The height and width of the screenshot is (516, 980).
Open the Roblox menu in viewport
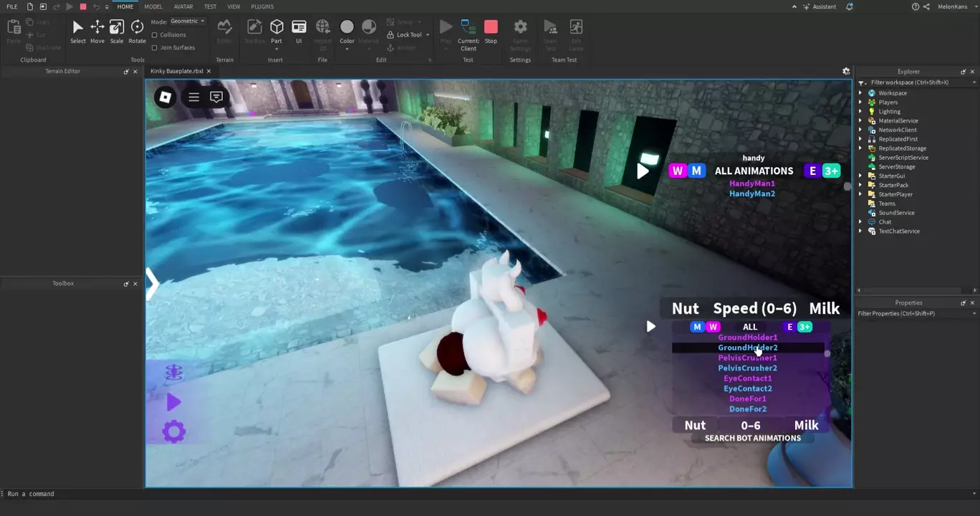coord(165,97)
